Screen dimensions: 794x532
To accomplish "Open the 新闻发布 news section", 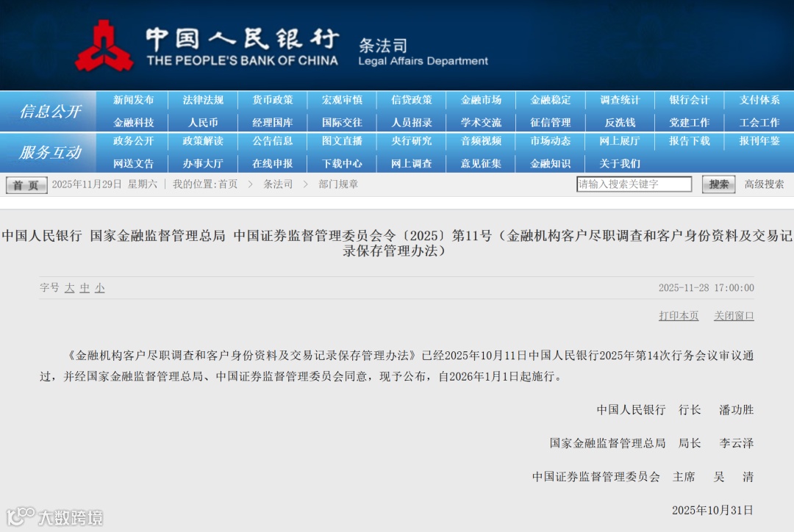I will tap(133, 101).
